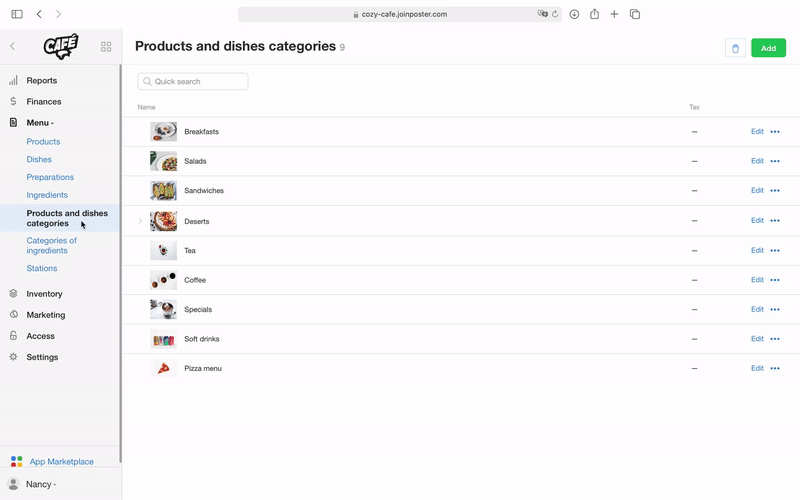Open more options dots for Breakfasts
The width and height of the screenshot is (800, 500).
coord(775,132)
